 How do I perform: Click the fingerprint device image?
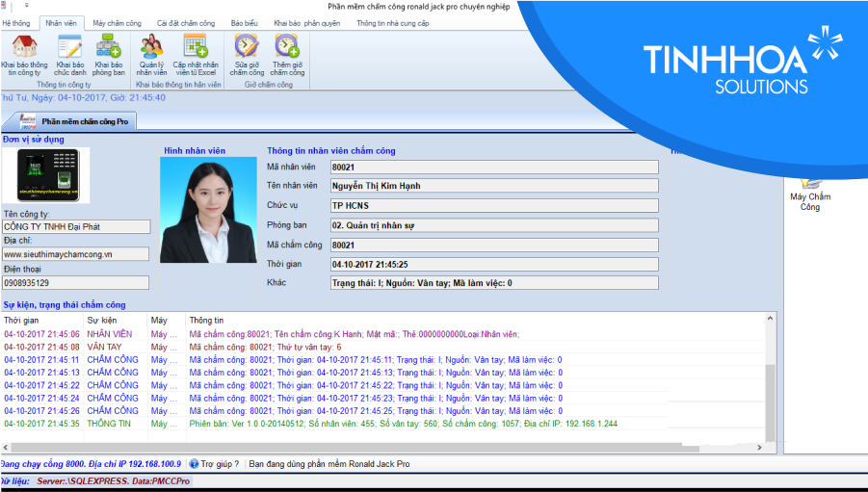[x=46, y=175]
